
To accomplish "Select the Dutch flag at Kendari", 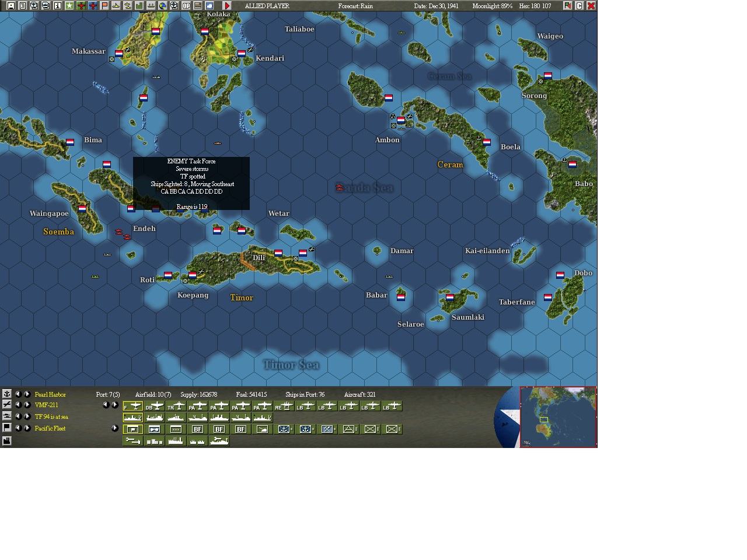I will click(241, 53).
